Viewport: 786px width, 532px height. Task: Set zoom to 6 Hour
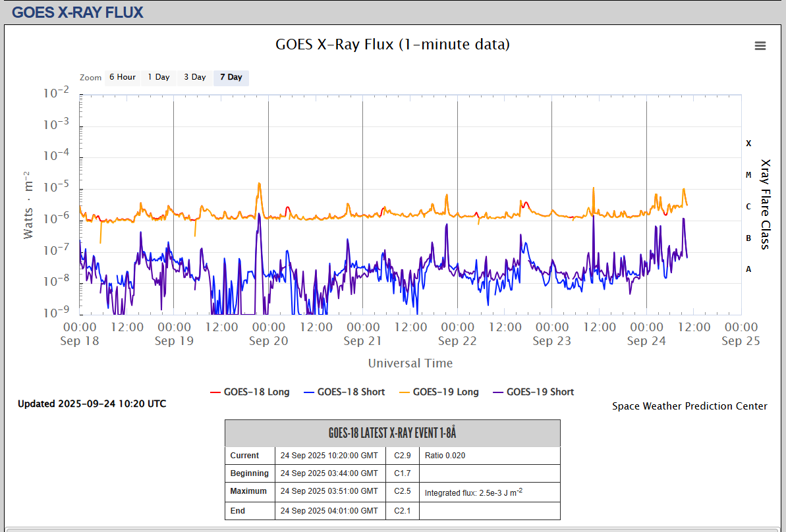(x=122, y=78)
